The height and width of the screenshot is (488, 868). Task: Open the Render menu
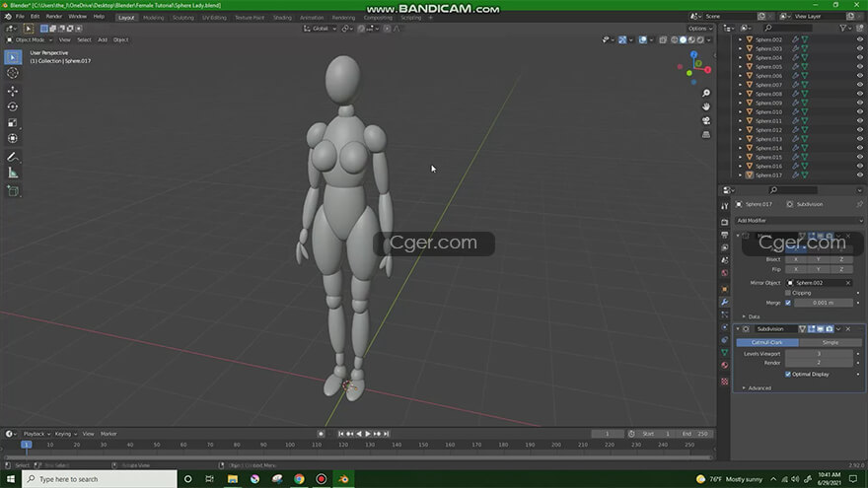[53, 17]
